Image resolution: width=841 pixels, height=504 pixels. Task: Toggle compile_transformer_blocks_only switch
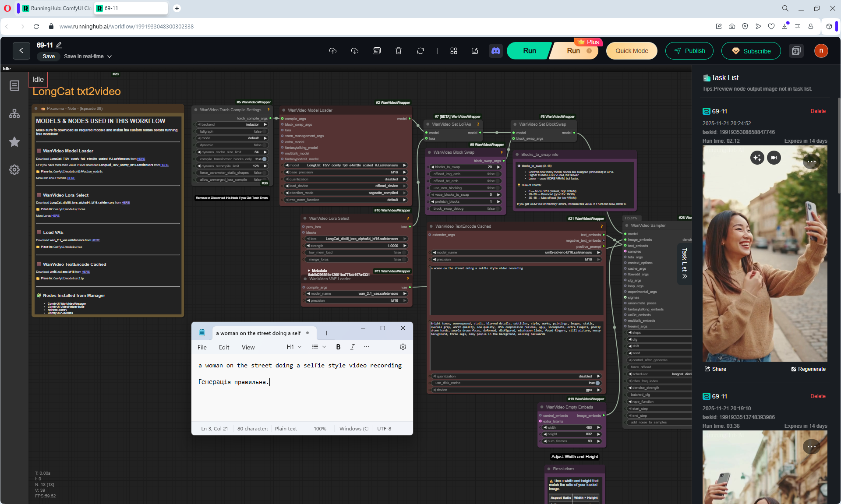(x=264, y=159)
